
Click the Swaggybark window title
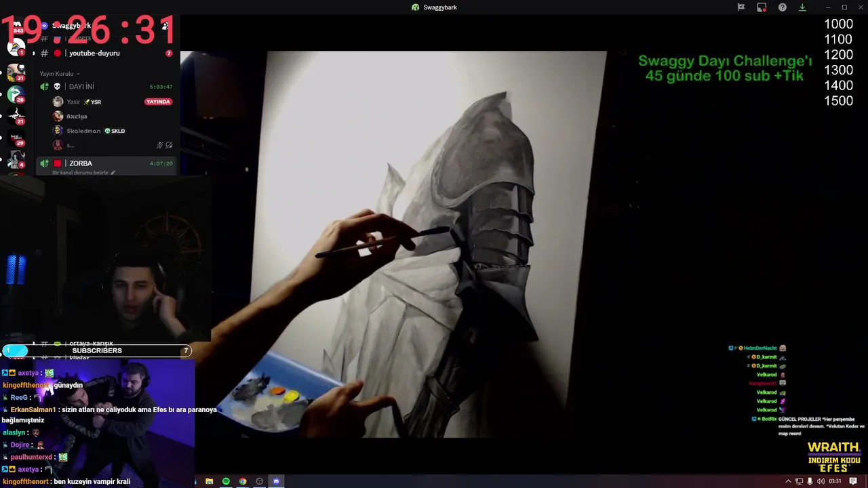click(x=440, y=7)
